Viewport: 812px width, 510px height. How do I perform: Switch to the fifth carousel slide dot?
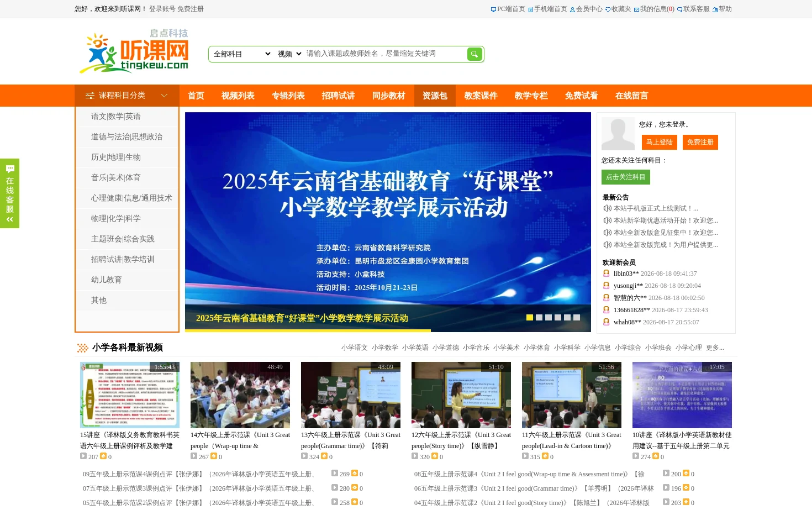click(x=567, y=318)
